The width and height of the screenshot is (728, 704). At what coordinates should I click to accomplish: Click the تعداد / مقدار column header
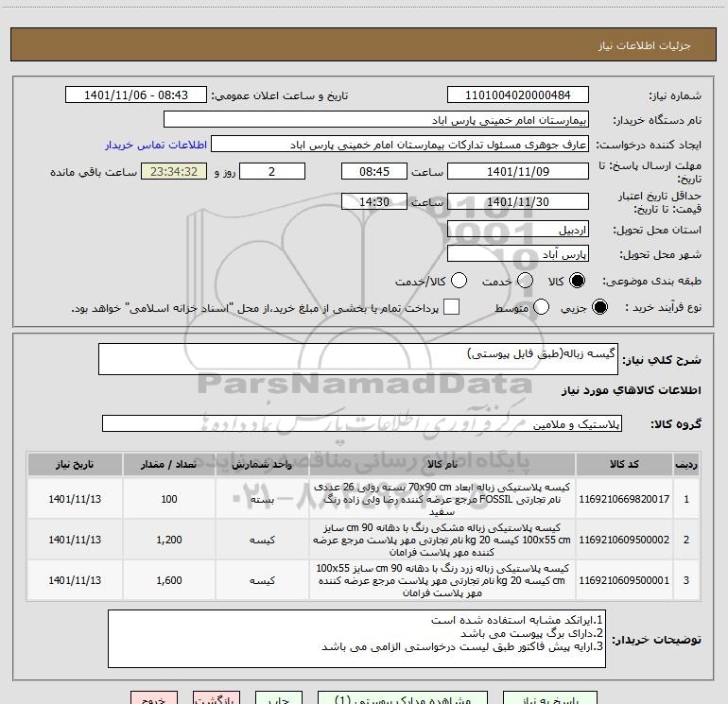pyautogui.click(x=169, y=465)
